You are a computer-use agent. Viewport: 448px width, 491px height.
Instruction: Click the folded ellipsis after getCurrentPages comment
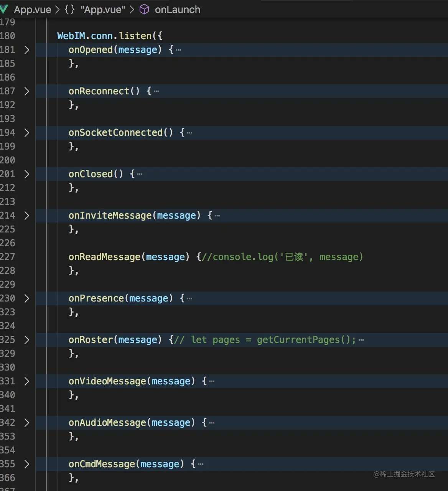(361, 340)
